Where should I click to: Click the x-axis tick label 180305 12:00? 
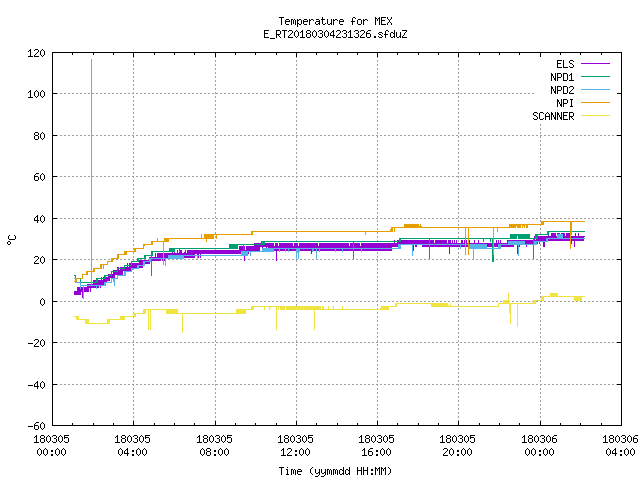[296, 446]
